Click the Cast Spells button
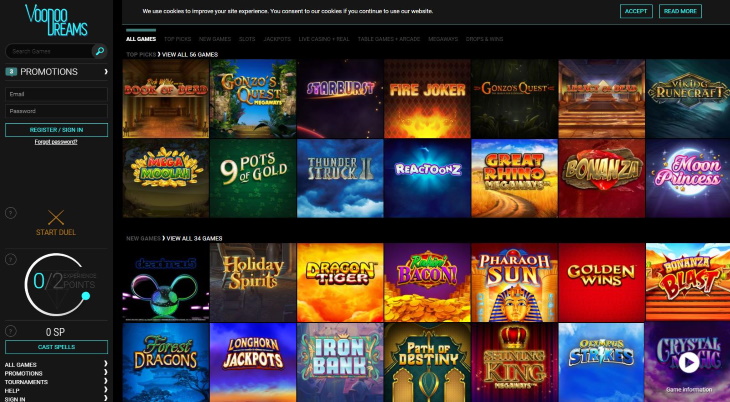Image resolution: width=730 pixels, height=402 pixels. (x=56, y=347)
